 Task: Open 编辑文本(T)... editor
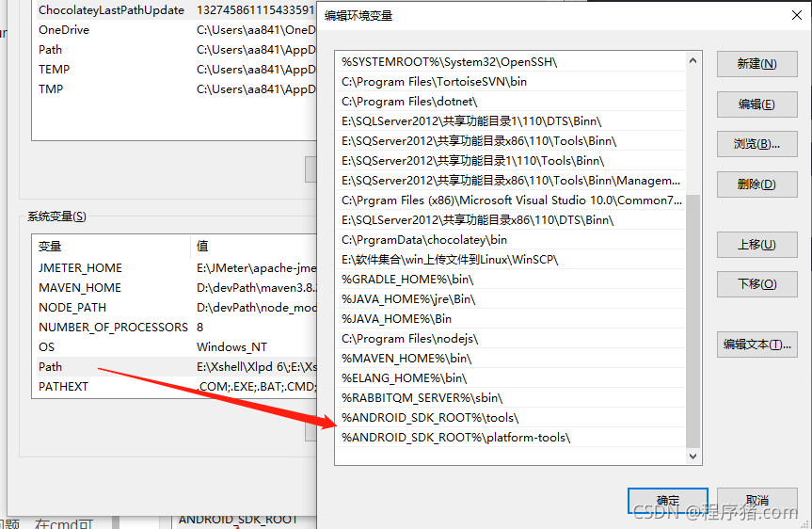click(756, 345)
